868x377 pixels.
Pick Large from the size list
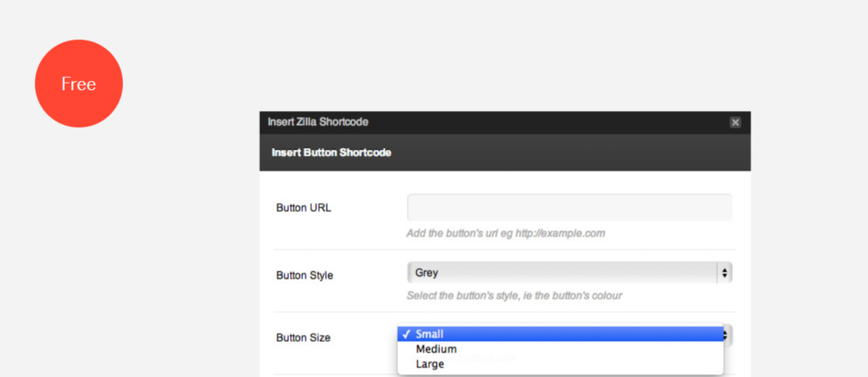(429, 364)
